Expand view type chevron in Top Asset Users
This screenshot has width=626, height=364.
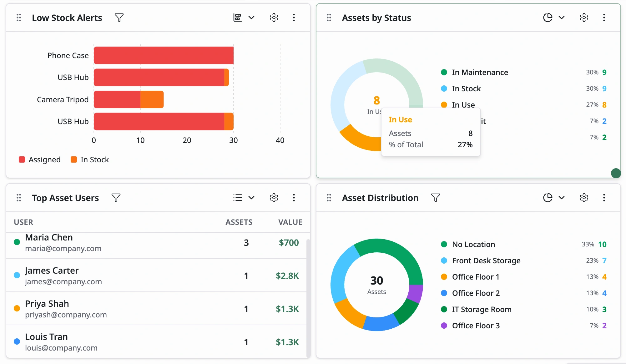click(x=251, y=198)
